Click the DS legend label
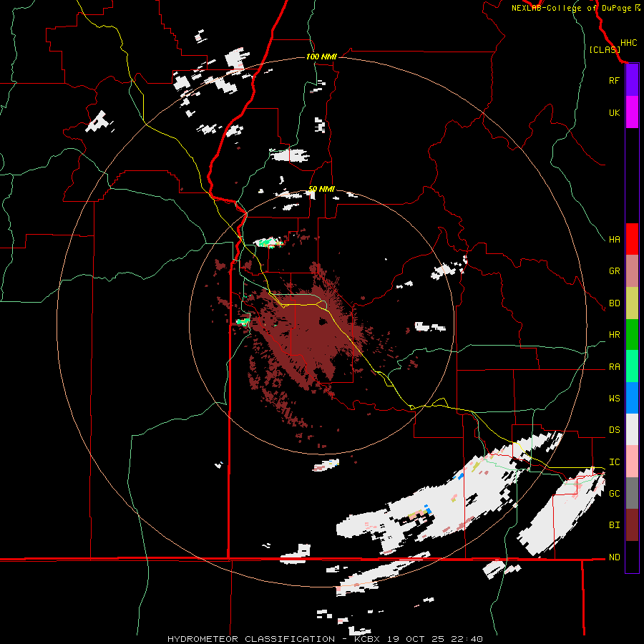The image size is (644, 644). point(614,430)
